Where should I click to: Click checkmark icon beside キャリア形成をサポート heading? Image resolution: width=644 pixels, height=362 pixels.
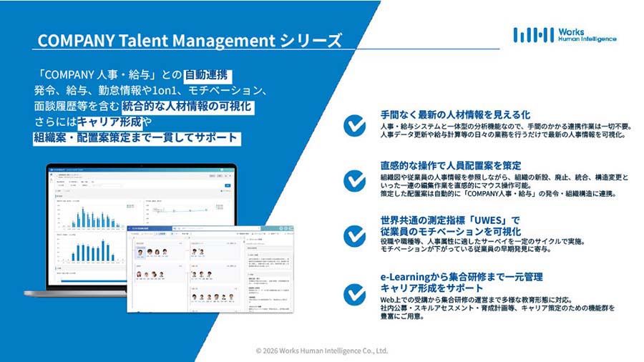(x=354, y=294)
